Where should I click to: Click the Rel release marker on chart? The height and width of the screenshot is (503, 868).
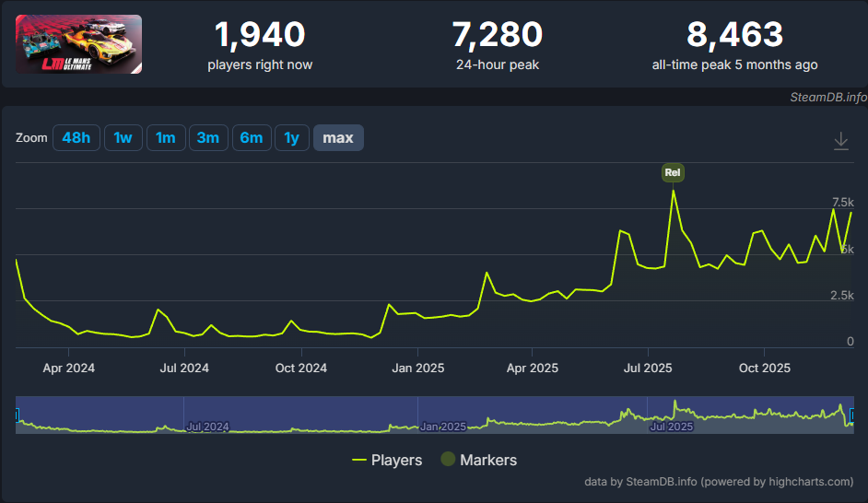coord(673,172)
